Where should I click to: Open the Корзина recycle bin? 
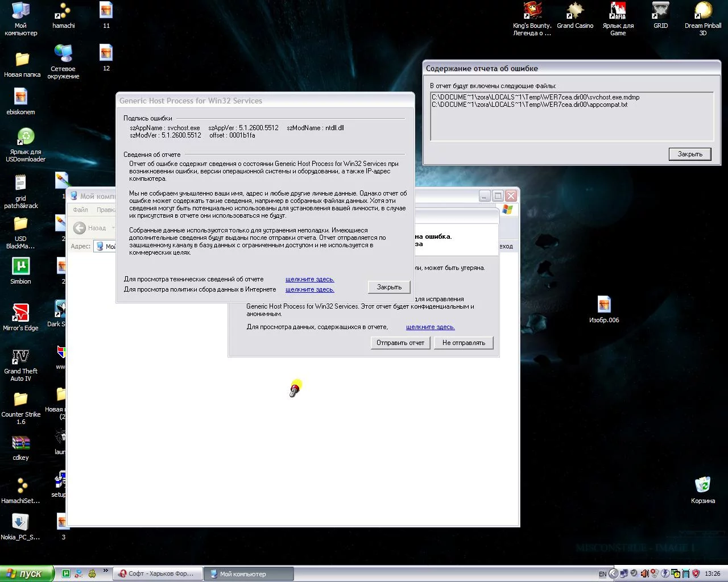(x=703, y=485)
